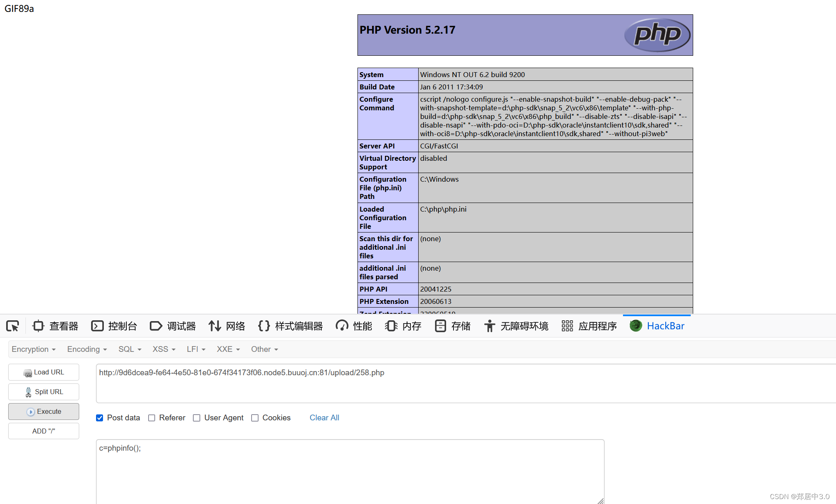
Task: Expand the XXE dropdown menu
Action: [x=228, y=349]
